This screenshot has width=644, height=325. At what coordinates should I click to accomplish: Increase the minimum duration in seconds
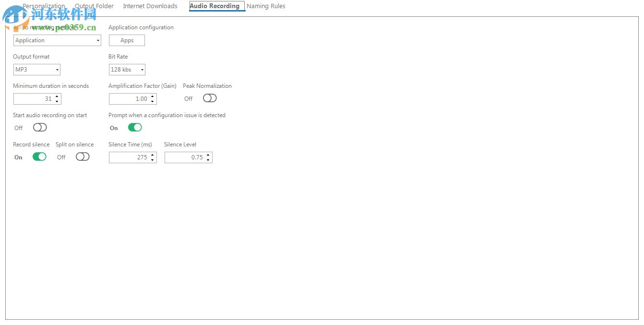57,96
